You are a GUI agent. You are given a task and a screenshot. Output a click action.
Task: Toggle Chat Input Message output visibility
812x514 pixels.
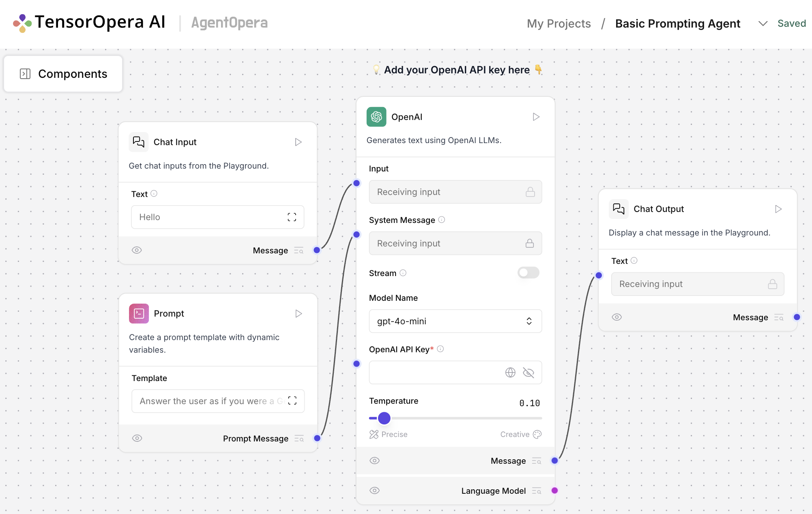[137, 250]
